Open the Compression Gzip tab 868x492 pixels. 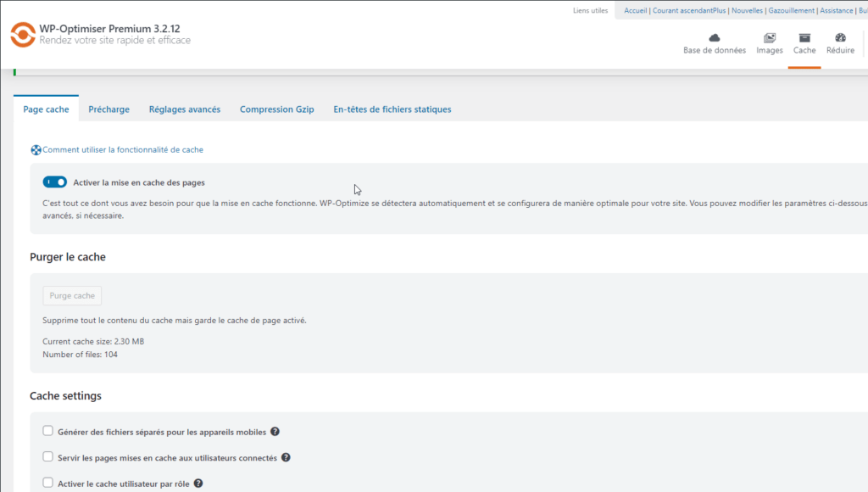[277, 109]
